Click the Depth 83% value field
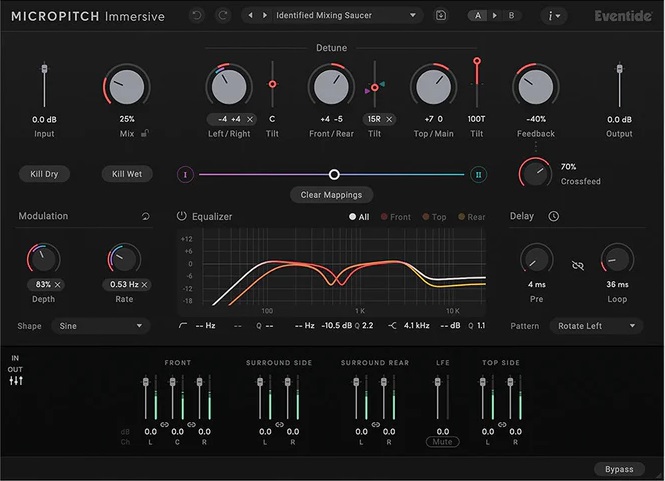This screenshot has width=665, height=481. coord(43,285)
